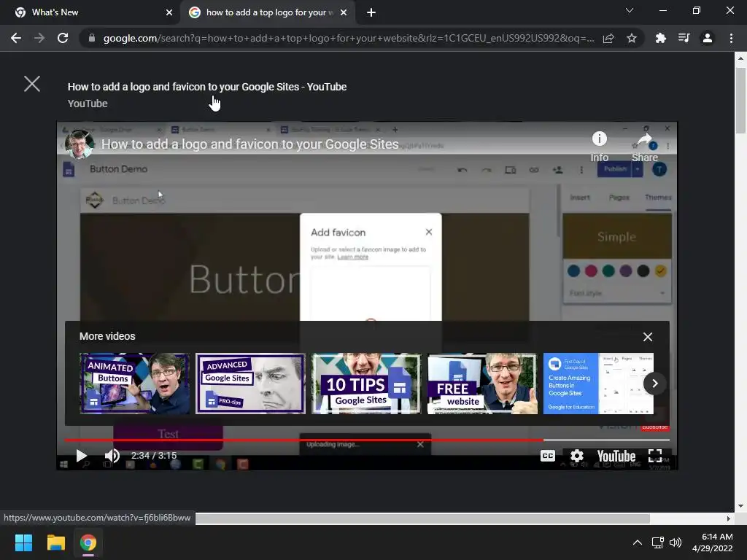Open Chrome's three-dot menu
Image resolution: width=747 pixels, height=560 pixels.
coord(731,38)
